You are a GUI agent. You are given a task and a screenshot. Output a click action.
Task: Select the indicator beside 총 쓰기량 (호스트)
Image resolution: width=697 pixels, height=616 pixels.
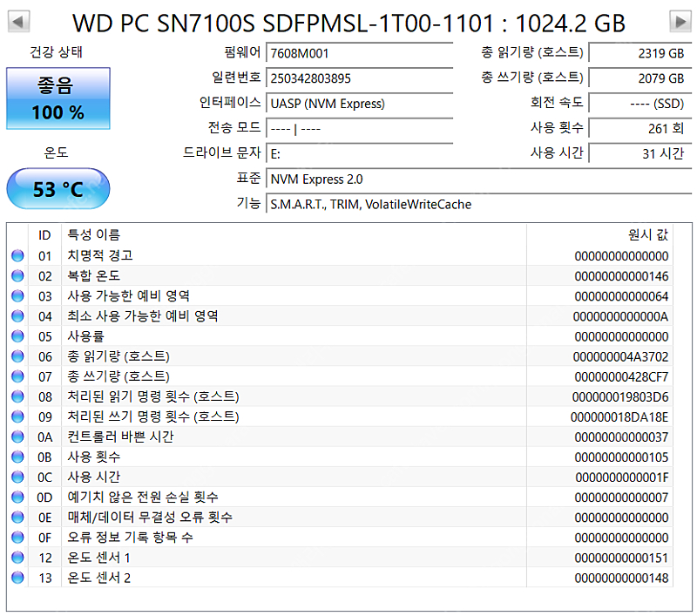coord(19,377)
